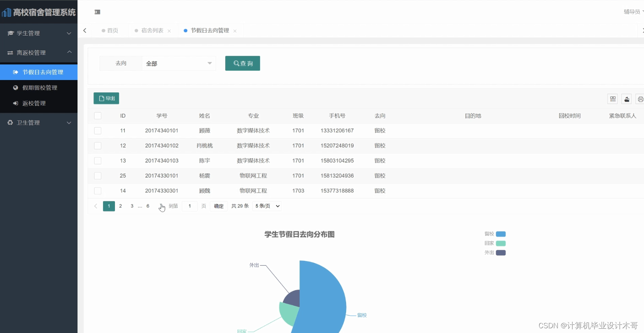
Task: Go to previous page arrow
Action: pos(96,206)
